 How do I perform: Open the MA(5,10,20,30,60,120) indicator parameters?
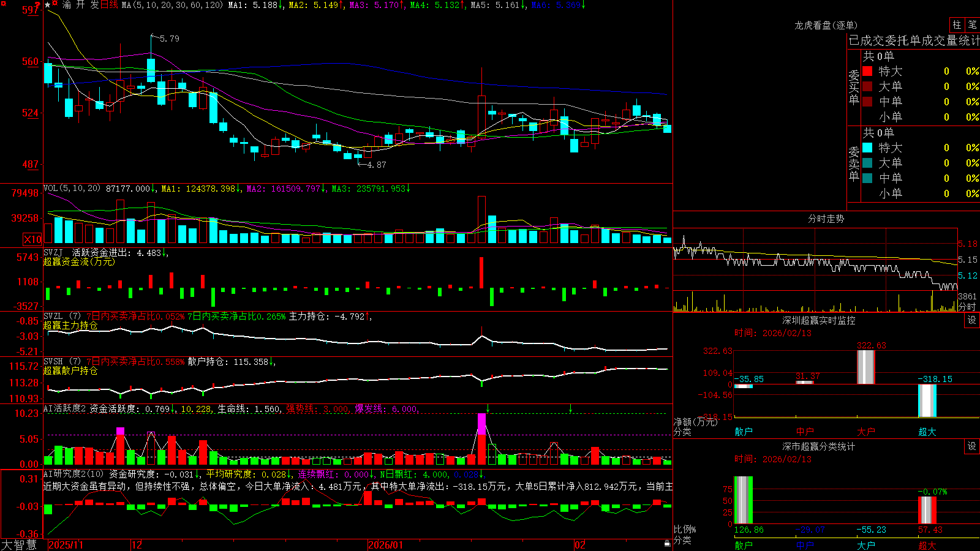pos(172,5)
